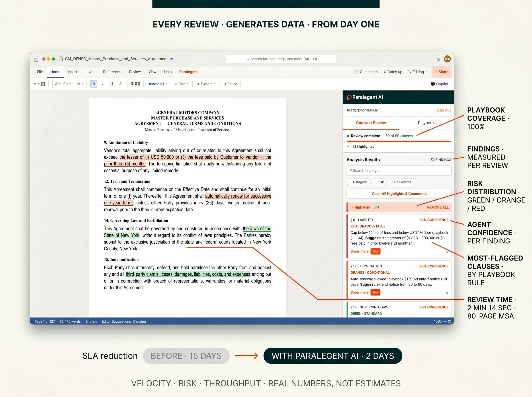
Task: Switch to the Playbooks tab
Action: (x=427, y=123)
